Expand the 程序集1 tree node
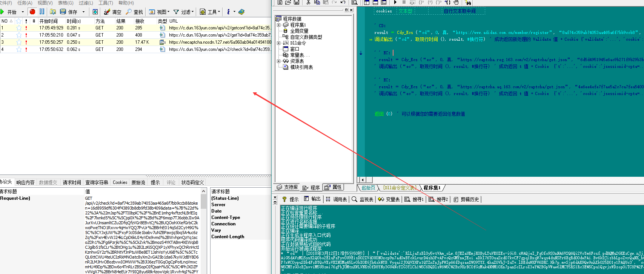Screen dimensions: 644x274 point(279,25)
